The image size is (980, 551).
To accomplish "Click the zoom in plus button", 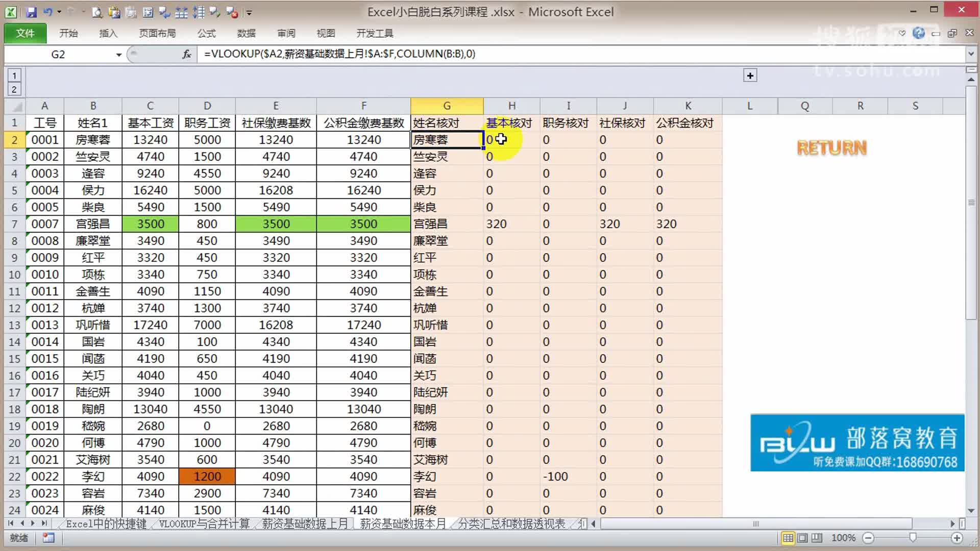I will coord(957,538).
